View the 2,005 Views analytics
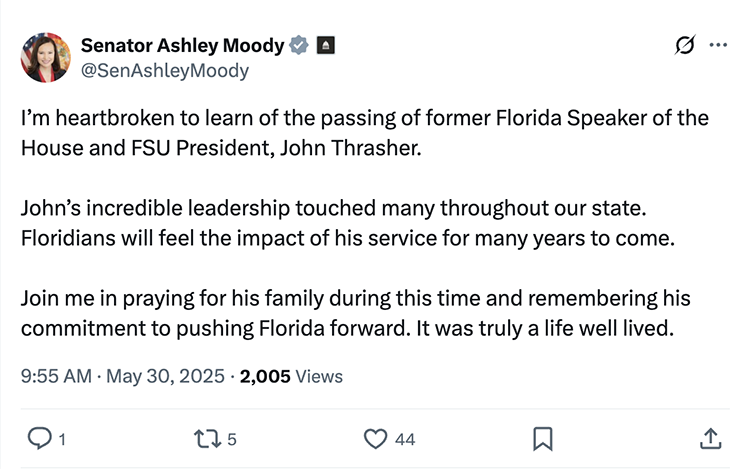750x469 pixels. (291, 376)
